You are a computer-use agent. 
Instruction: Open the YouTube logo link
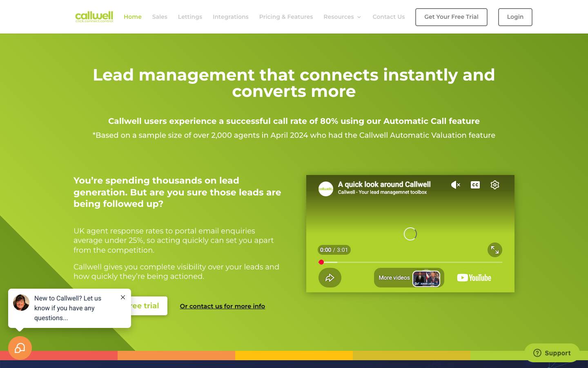(474, 278)
